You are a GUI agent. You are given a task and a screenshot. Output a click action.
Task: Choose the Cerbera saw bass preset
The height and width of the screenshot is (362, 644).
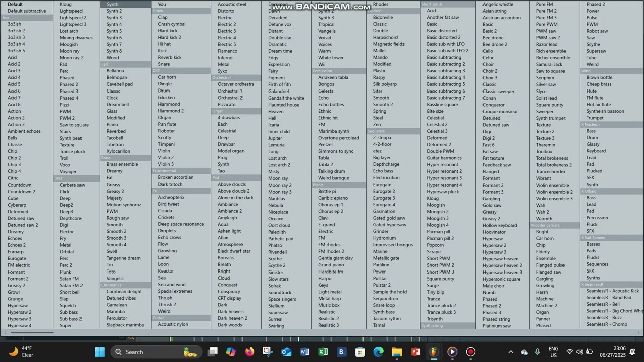coord(72,185)
